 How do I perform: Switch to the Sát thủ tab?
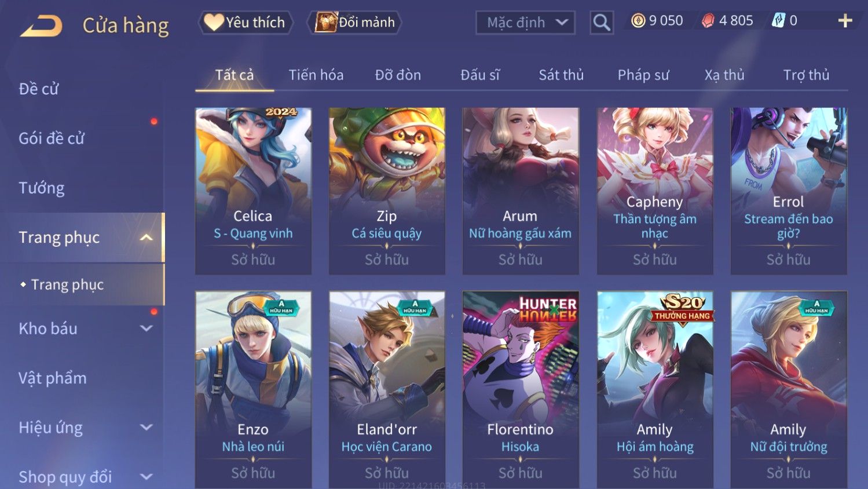click(x=561, y=75)
